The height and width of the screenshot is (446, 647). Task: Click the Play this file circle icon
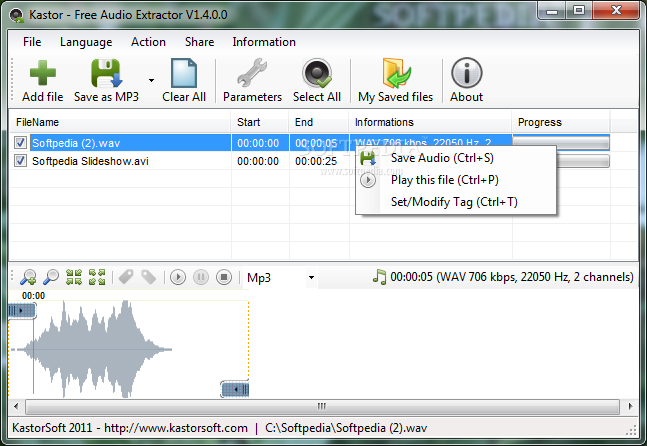pos(368,180)
